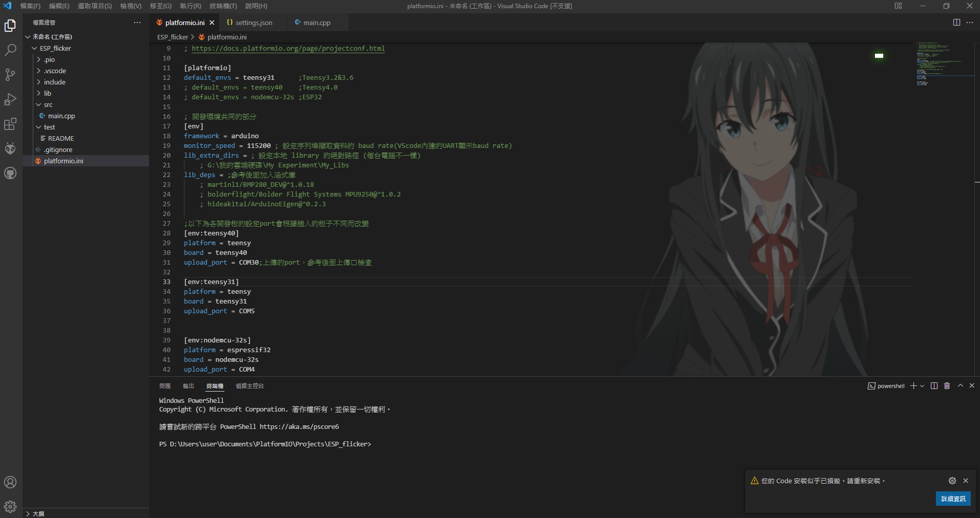Open editor more actions ellipsis
The height and width of the screenshot is (518, 980).
pyautogui.click(x=970, y=23)
